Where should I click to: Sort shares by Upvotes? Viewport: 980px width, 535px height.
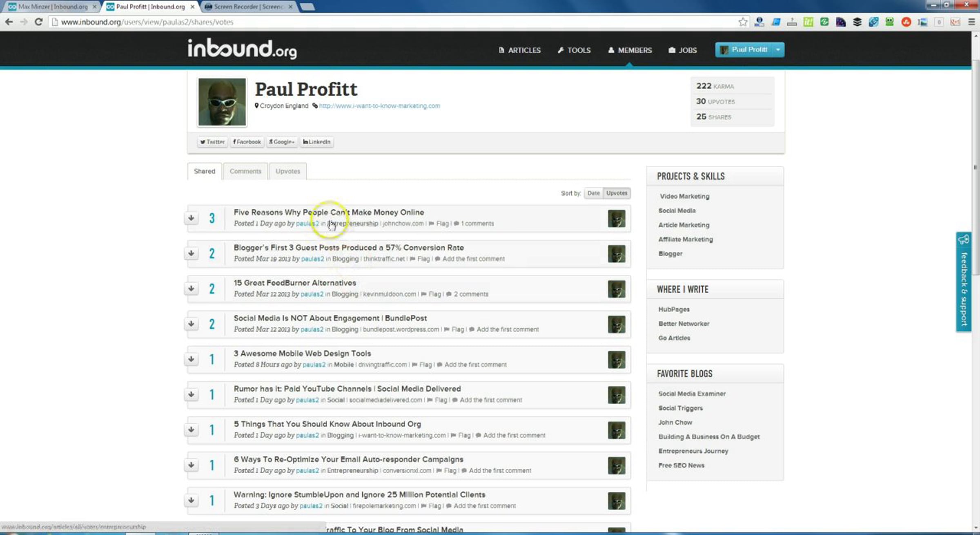pos(617,193)
